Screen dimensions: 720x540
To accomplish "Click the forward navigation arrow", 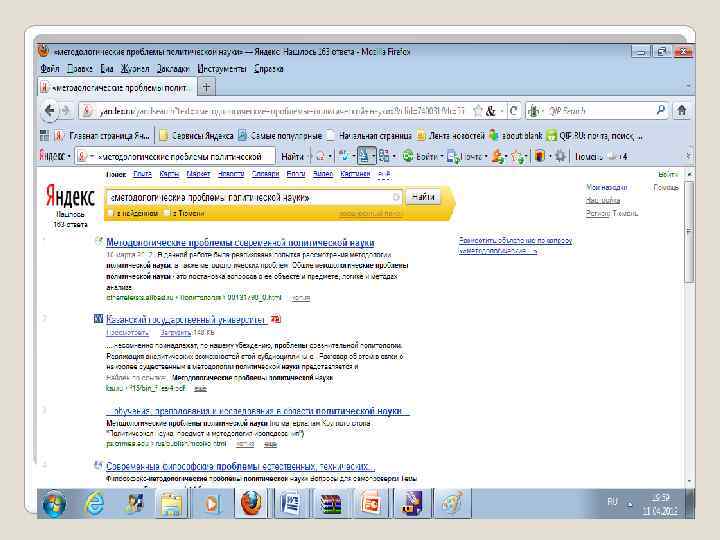I will 66,111.
